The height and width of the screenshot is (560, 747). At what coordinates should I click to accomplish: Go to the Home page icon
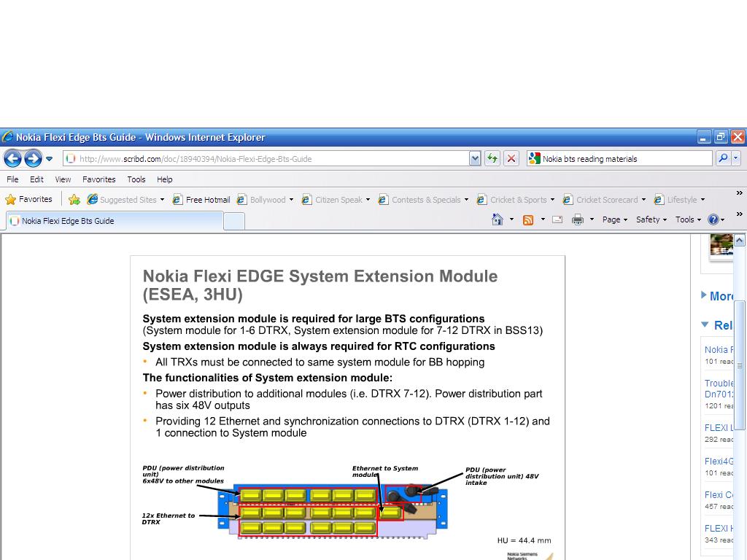[498, 219]
